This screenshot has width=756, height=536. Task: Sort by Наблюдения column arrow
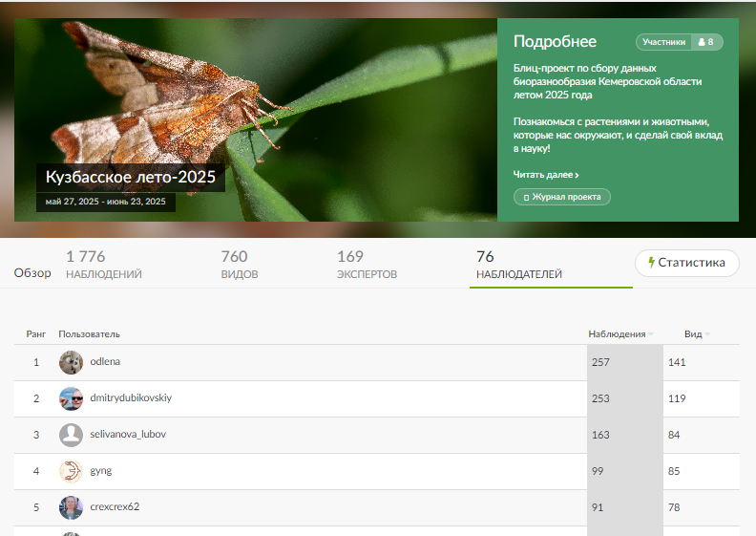pos(651,334)
